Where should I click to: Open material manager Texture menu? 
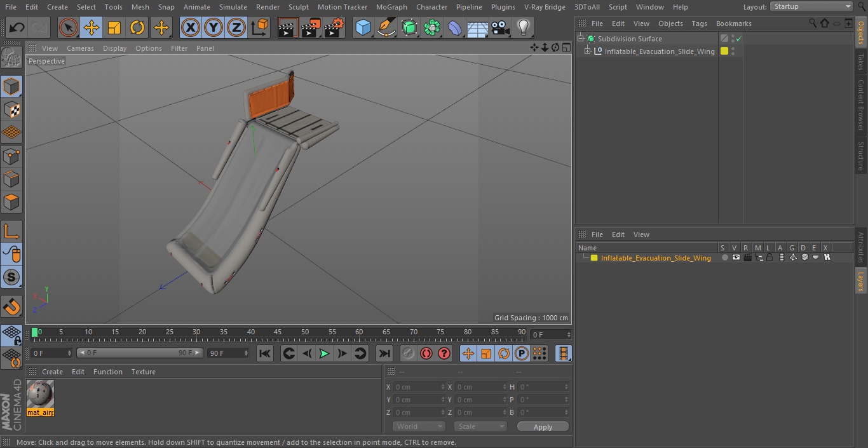coord(143,372)
